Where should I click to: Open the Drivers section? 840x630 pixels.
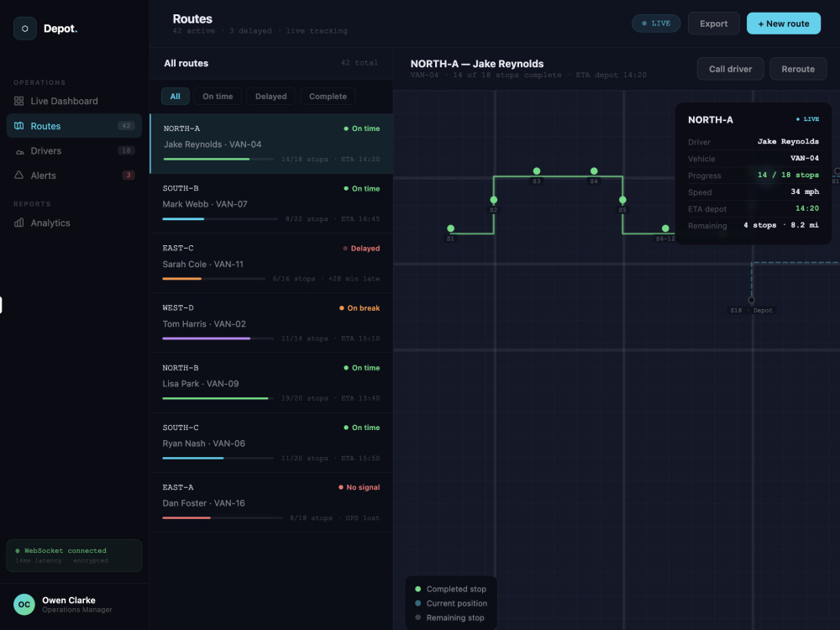(x=74, y=151)
